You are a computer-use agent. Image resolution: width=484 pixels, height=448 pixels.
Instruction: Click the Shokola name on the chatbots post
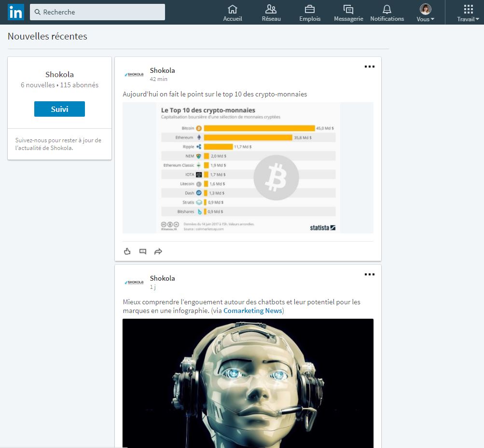pyautogui.click(x=162, y=278)
